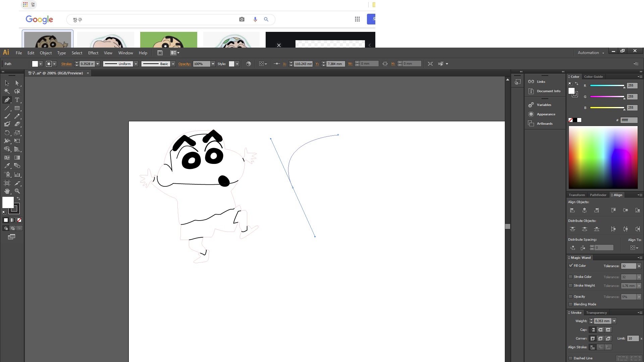The width and height of the screenshot is (644, 362).
Task: Choose the Magic Wand tool
Action: (7, 91)
